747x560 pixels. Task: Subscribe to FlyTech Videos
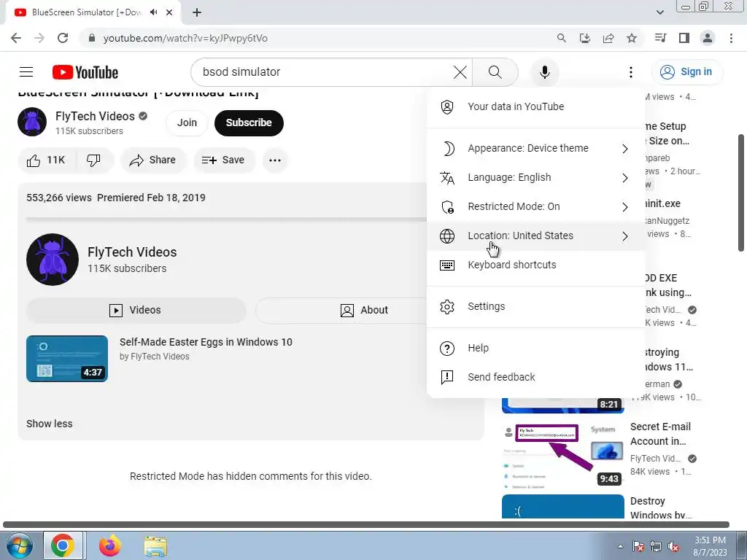coord(249,122)
